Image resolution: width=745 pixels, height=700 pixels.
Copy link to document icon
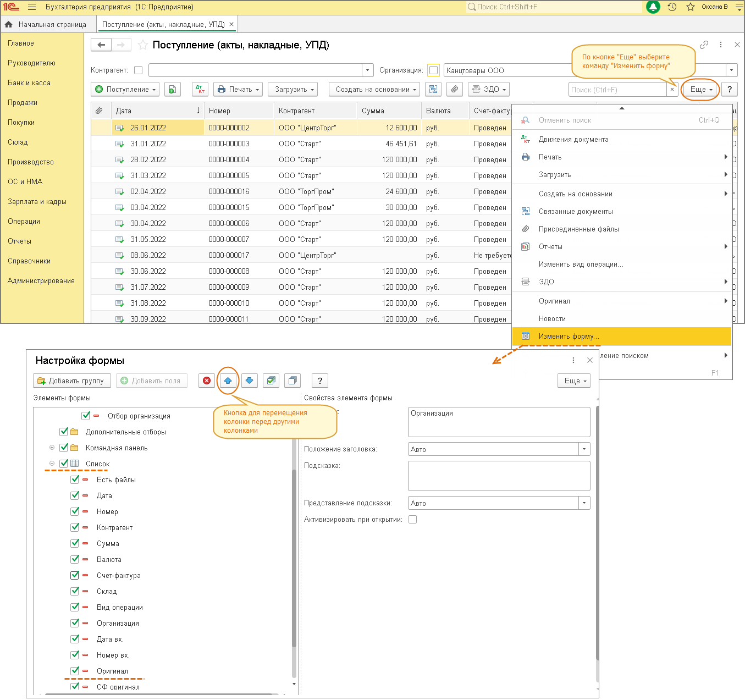(704, 45)
